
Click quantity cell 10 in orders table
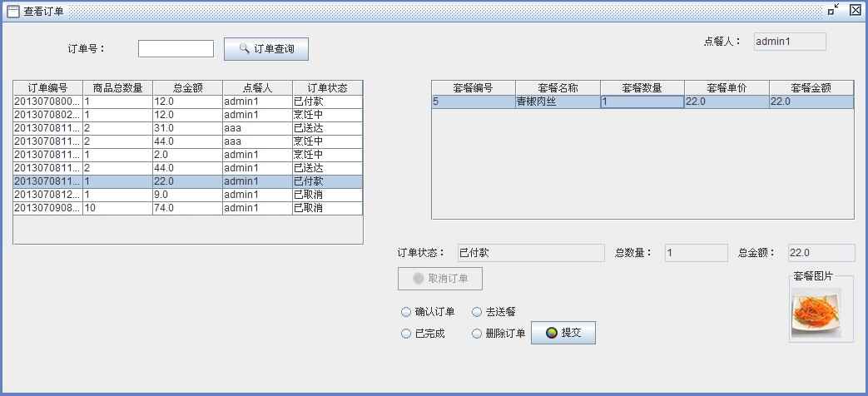click(x=118, y=208)
